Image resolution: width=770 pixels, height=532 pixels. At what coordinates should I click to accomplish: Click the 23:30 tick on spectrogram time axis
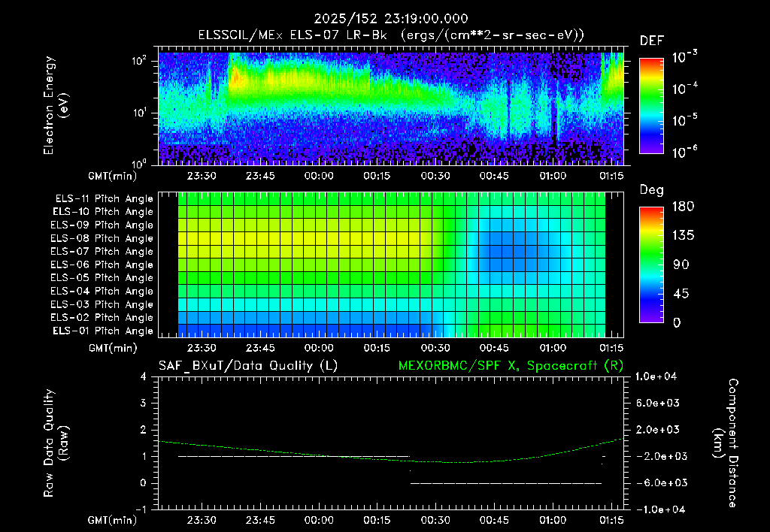202,176
